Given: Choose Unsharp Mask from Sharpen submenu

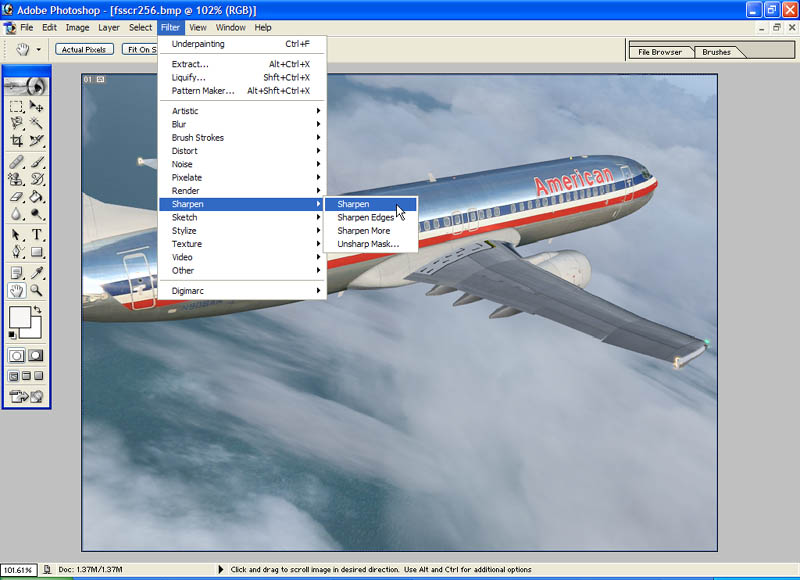Looking at the screenshot, I should point(368,244).
